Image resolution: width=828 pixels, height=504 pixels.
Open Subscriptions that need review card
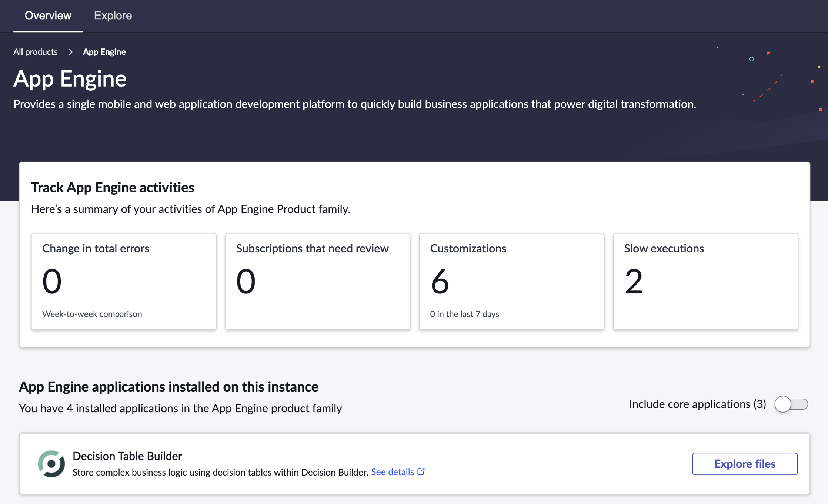318,281
